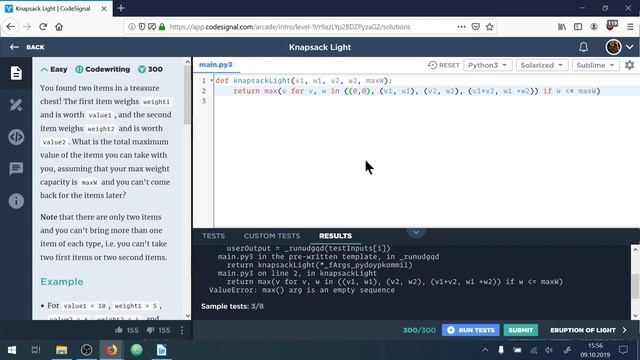Click the BACK button
This screenshot has height=360, width=640.
27,47
